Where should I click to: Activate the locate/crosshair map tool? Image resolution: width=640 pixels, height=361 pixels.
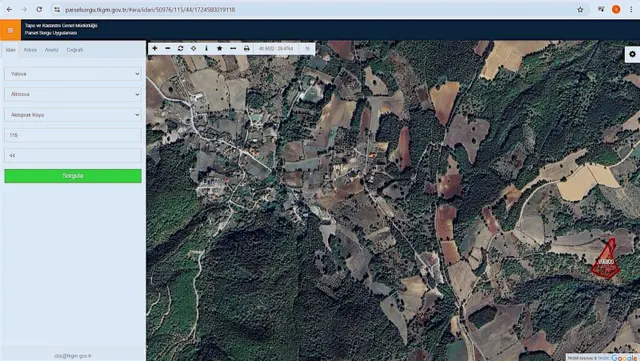coord(193,48)
